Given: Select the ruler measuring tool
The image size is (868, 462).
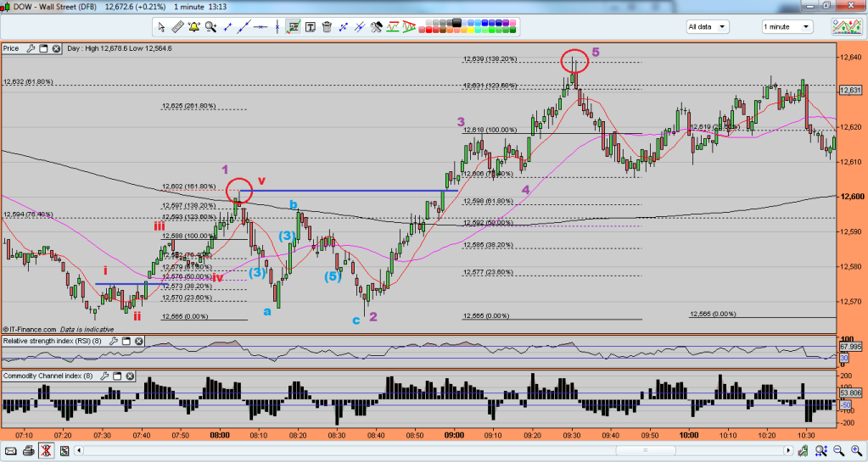Looking at the screenshot, I should pyautogui.click(x=177, y=26).
